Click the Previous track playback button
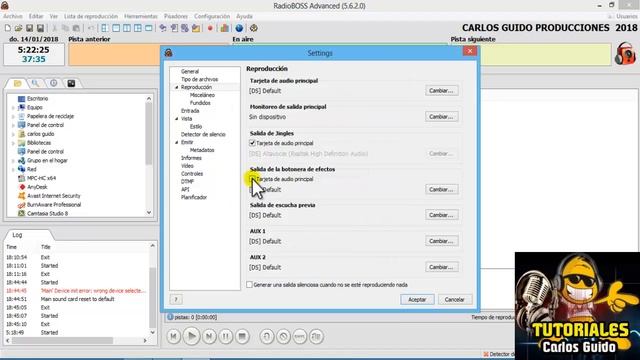Image resolution: width=640 pixels, height=360 pixels. coord(173,336)
